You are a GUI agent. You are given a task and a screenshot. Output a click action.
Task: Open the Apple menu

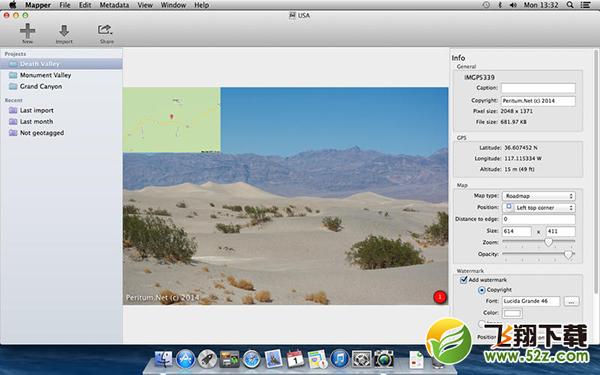click(12, 5)
